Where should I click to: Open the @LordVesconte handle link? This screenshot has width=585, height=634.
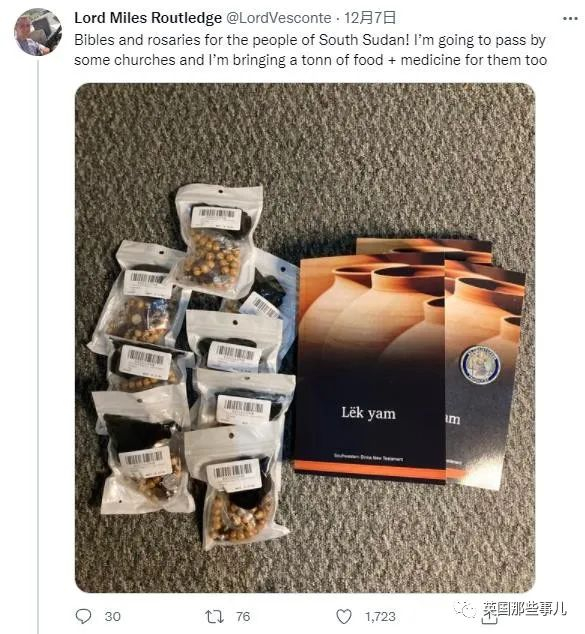pos(278,18)
